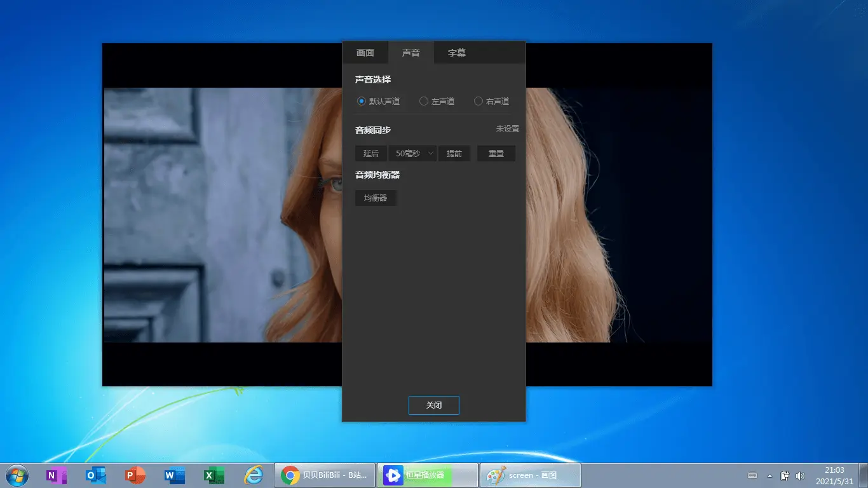868x488 pixels.
Task: Click the power tray icon
Action: coord(785,475)
